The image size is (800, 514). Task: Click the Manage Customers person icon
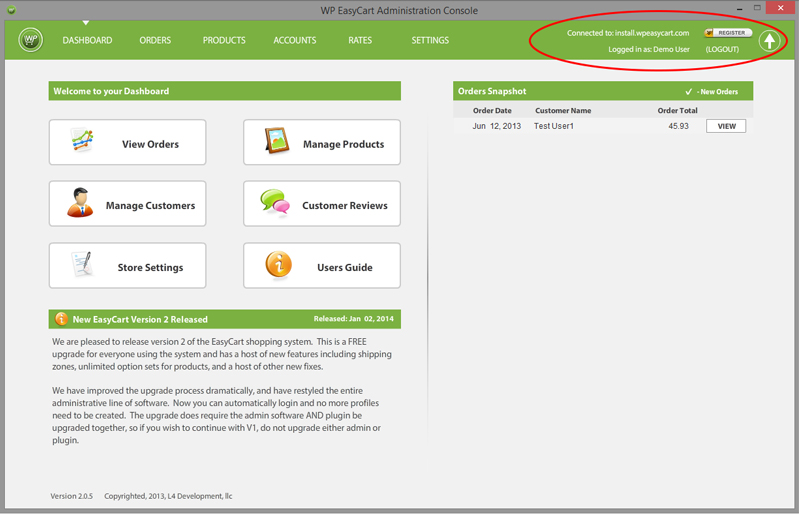click(x=80, y=203)
